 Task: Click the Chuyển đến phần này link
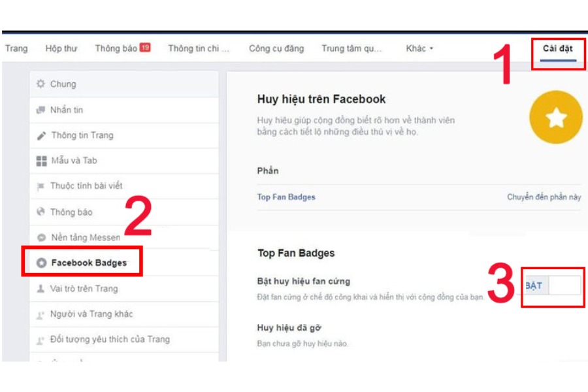[x=544, y=197]
